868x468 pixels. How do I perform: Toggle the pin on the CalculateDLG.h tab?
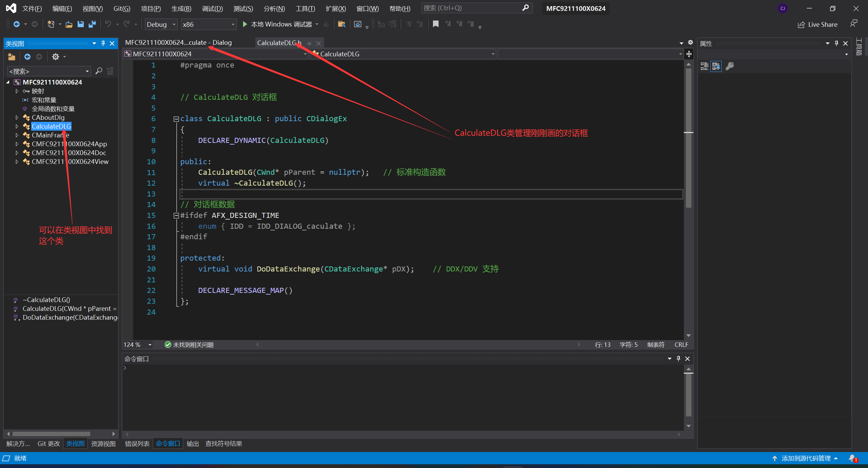(x=309, y=43)
